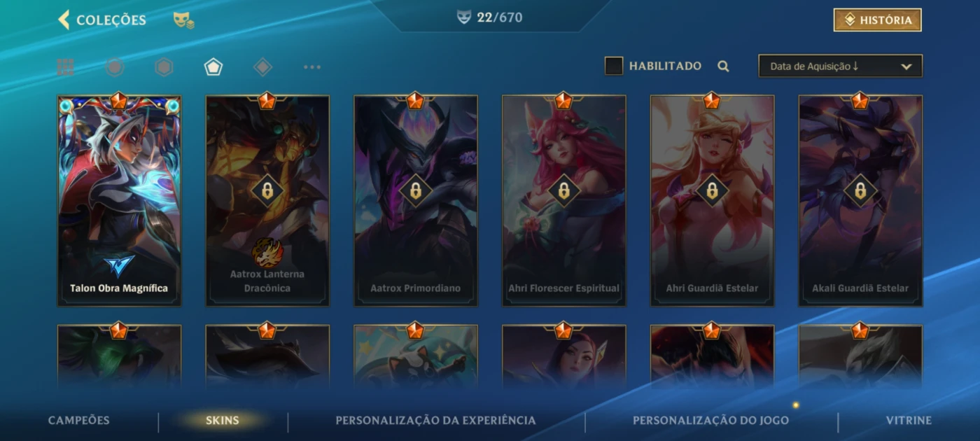Image resolution: width=980 pixels, height=441 pixels.
Task: Open the three-dots more filters icon
Action: pyautogui.click(x=312, y=67)
